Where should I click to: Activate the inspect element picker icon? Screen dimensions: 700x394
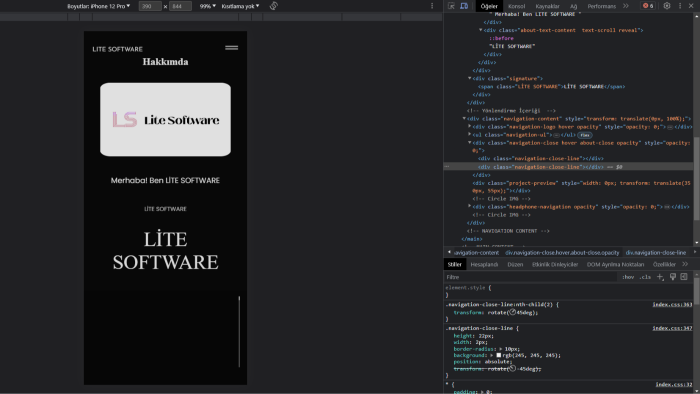(x=451, y=6)
